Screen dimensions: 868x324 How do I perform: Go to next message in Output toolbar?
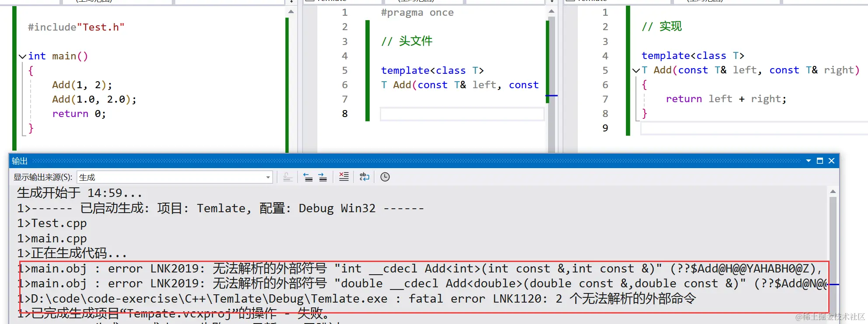pyautogui.click(x=323, y=177)
